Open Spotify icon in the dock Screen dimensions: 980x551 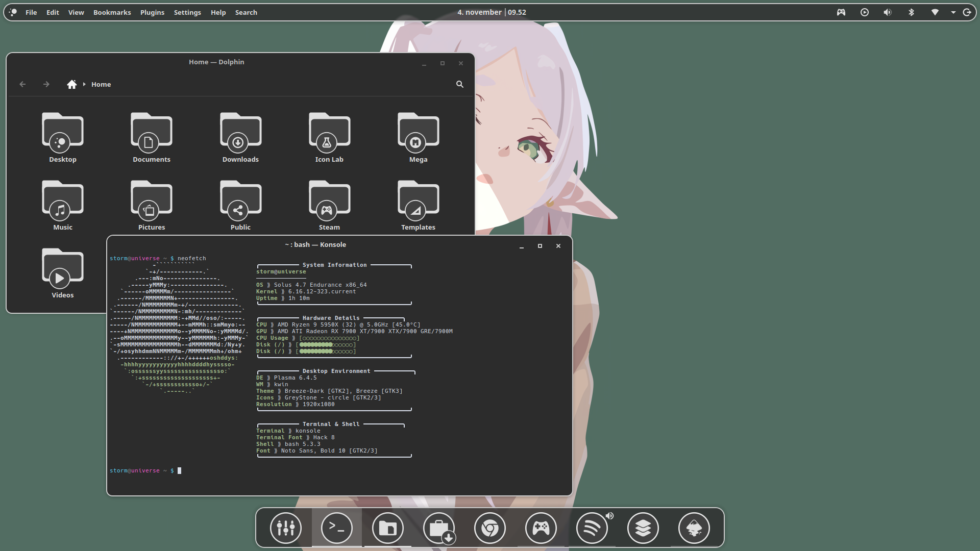click(x=592, y=528)
